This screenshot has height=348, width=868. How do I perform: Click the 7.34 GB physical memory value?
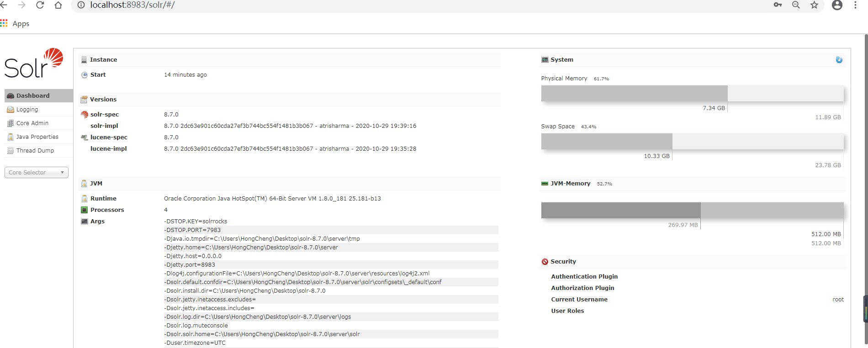(x=714, y=108)
